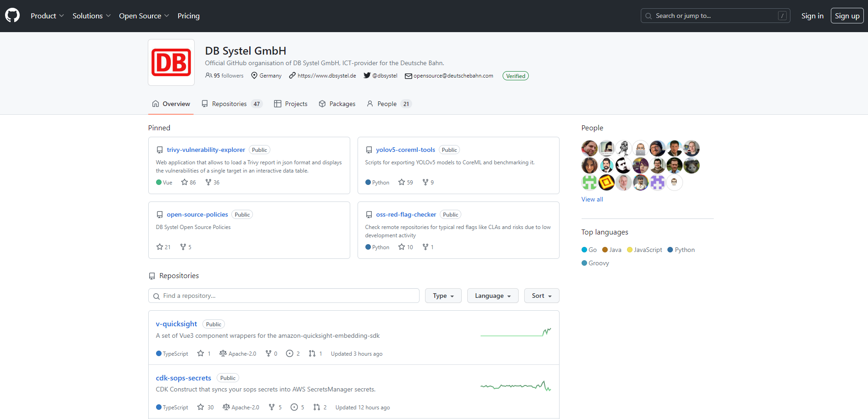The height and width of the screenshot is (419, 868).
Task: Expand the Product menu
Action: coord(47,16)
